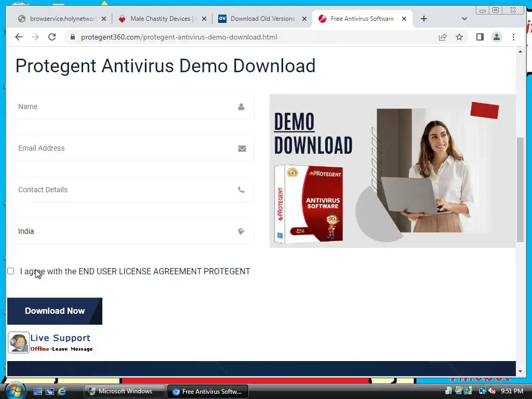Focus the Email Address field

130,148
